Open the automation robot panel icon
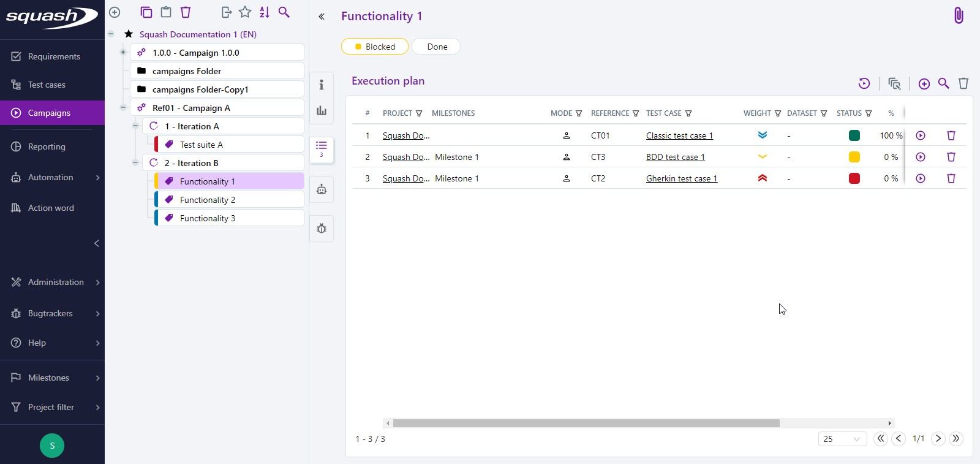Viewport: 980px width, 464px height. [x=322, y=189]
